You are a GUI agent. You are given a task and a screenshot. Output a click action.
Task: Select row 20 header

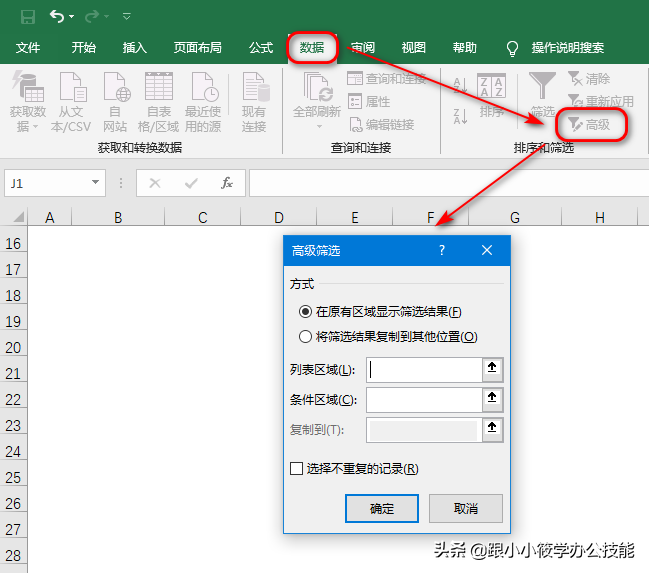tap(13, 347)
